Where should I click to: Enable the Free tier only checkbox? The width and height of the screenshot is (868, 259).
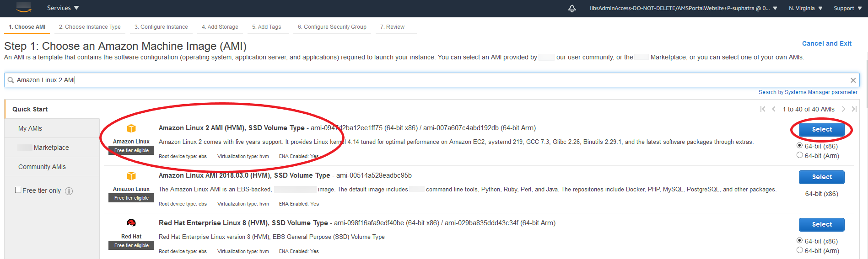point(18,190)
